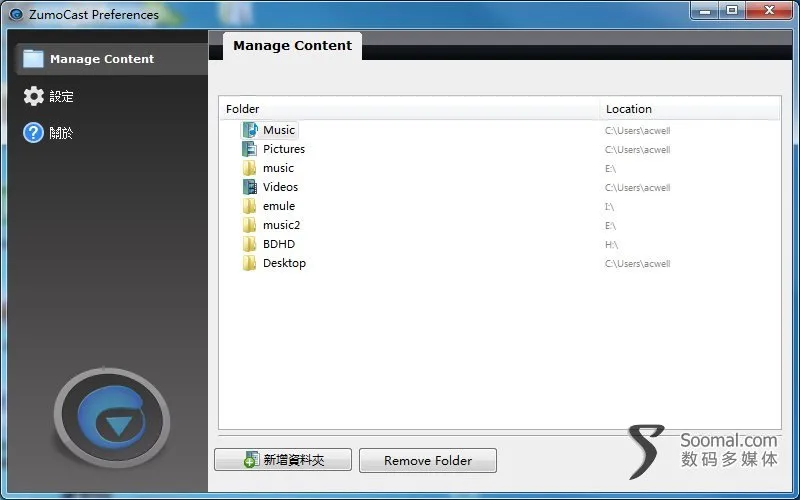
Task: Select the lowercase music folder name
Action: (x=278, y=168)
